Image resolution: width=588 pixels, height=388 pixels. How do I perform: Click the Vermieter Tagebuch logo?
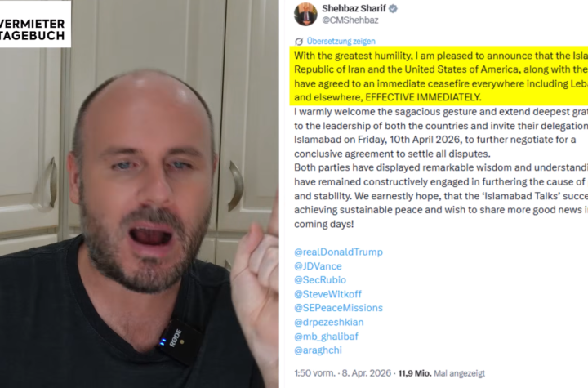coord(34,25)
